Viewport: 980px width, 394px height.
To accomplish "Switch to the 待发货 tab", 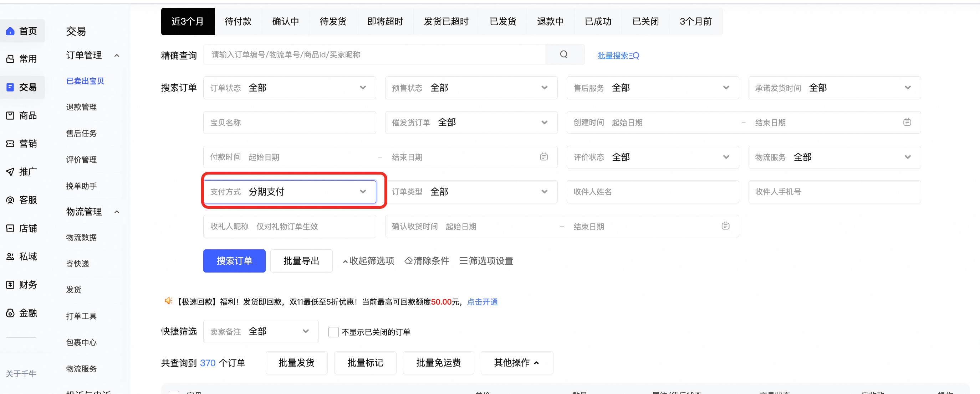I will pyautogui.click(x=333, y=22).
